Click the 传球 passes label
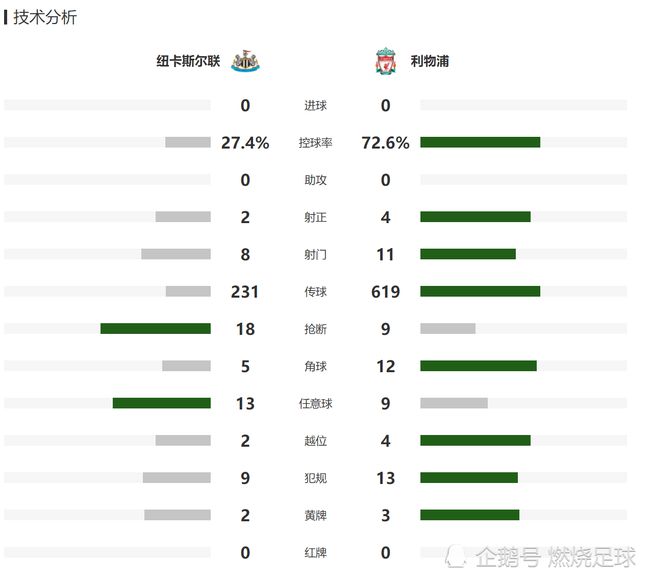The width and height of the screenshot is (650, 580). click(x=315, y=292)
